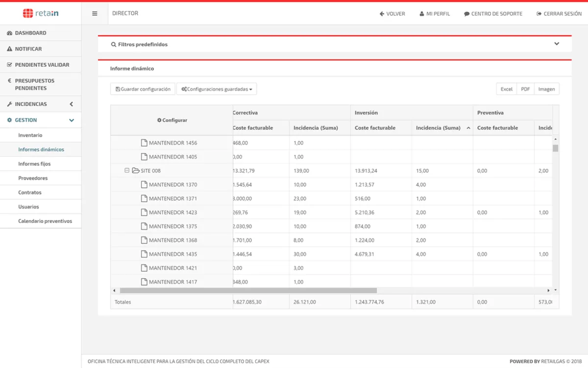Click file icon of MANTENEDOR 1368

[x=144, y=240]
